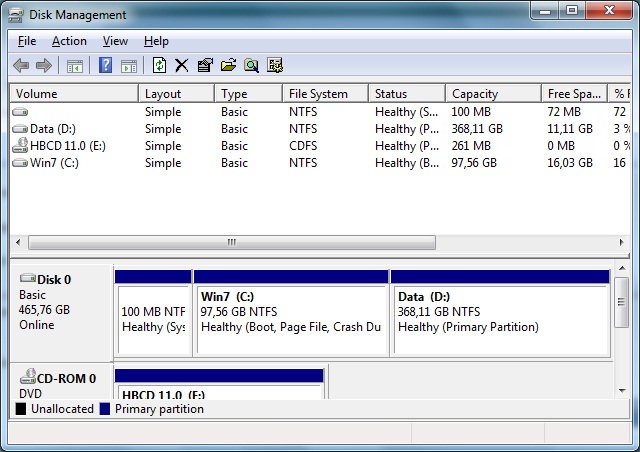Click the CD-ROM 0 drive icon
Viewport: 640px width, 452px height.
tap(28, 376)
